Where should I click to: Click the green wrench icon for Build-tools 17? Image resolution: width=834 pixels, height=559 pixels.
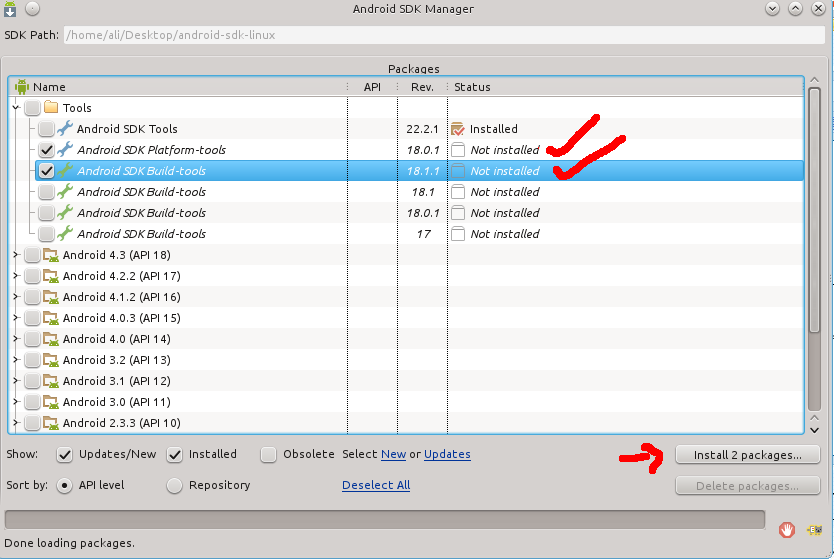coord(65,233)
